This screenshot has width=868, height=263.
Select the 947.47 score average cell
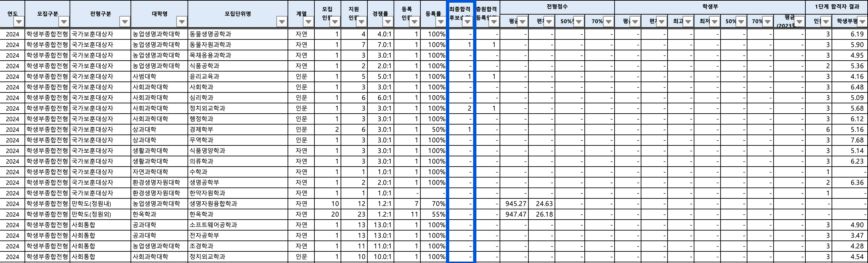point(514,215)
